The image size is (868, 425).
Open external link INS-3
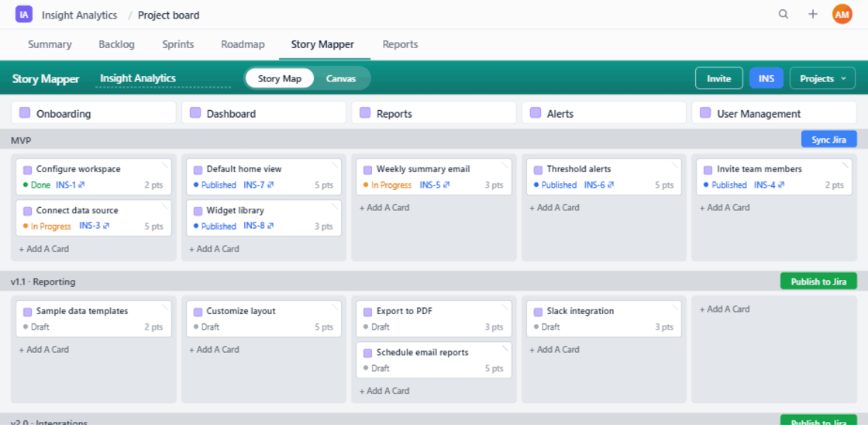tap(94, 226)
